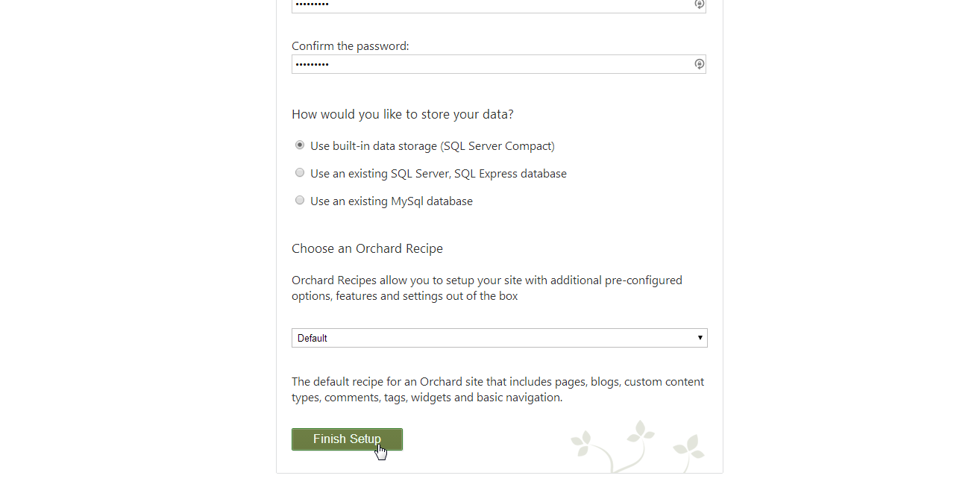Click the dots inside the Confirm password field
This screenshot has height=502, width=980.
tap(312, 65)
